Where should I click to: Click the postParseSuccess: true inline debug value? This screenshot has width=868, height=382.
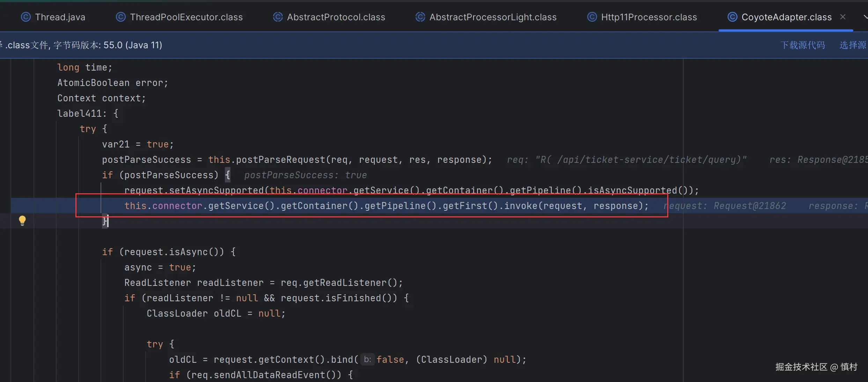(x=305, y=175)
